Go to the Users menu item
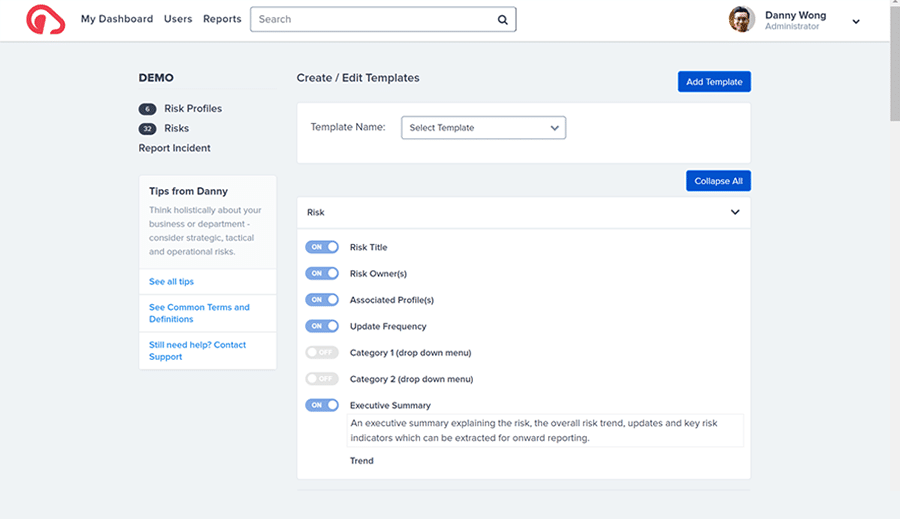The height and width of the screenshot is (519, 900). tap(178, 19)
